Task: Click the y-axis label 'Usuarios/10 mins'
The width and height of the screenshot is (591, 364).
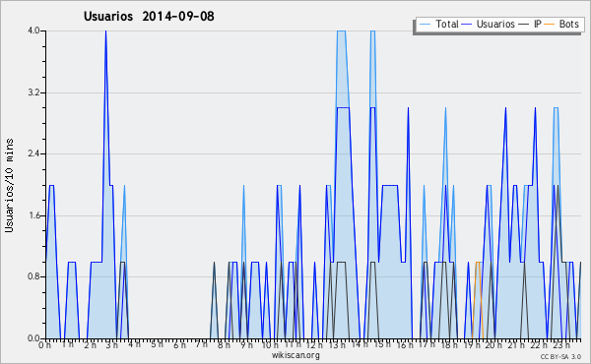Action: tap(9, 186)
